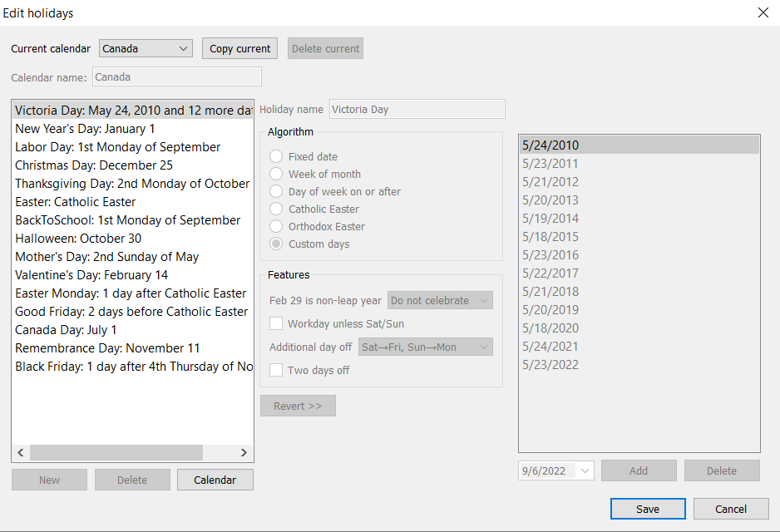Open the Additional day off dropdown
Viewport: 780px width, 532px height.
[x=424, y=347]
